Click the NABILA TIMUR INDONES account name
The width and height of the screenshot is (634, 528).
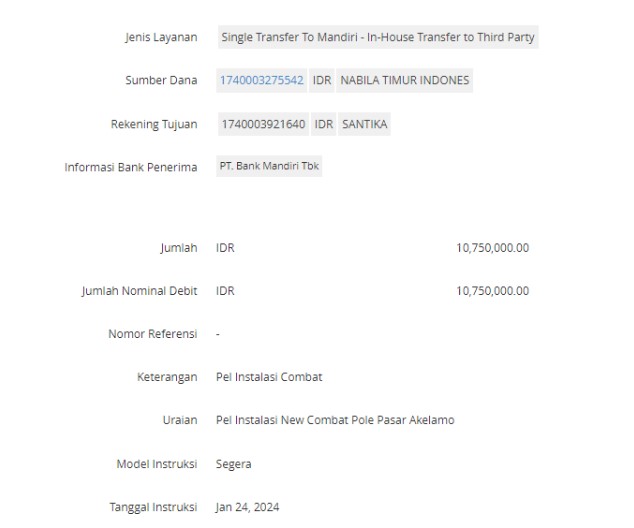click(x=404, y=80)
